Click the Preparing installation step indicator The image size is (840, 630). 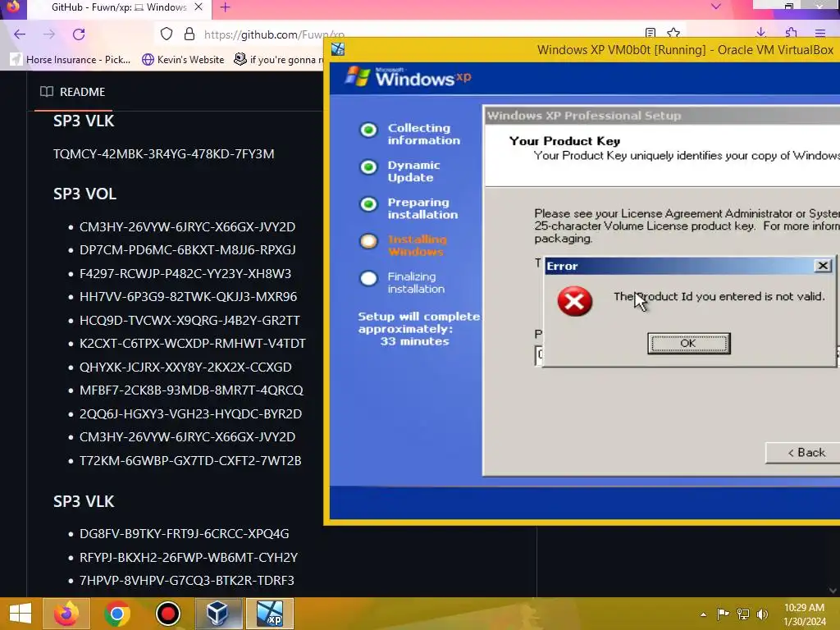click(x=368, y=204)
